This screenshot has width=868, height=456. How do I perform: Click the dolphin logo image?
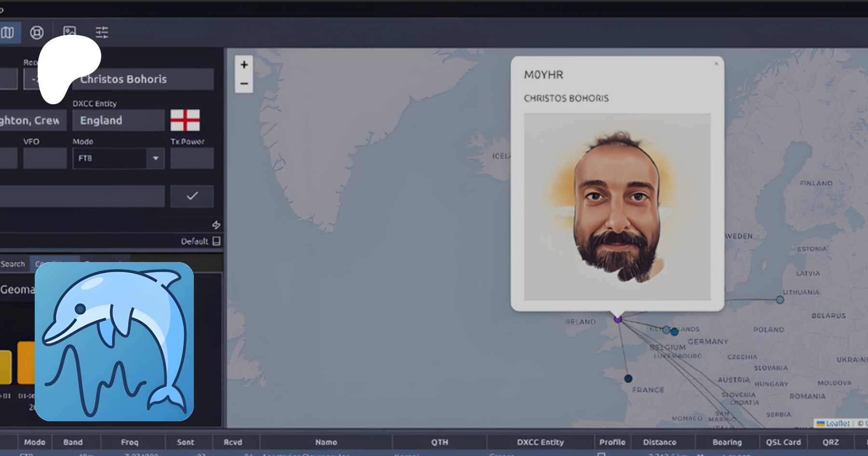(114, 342)
